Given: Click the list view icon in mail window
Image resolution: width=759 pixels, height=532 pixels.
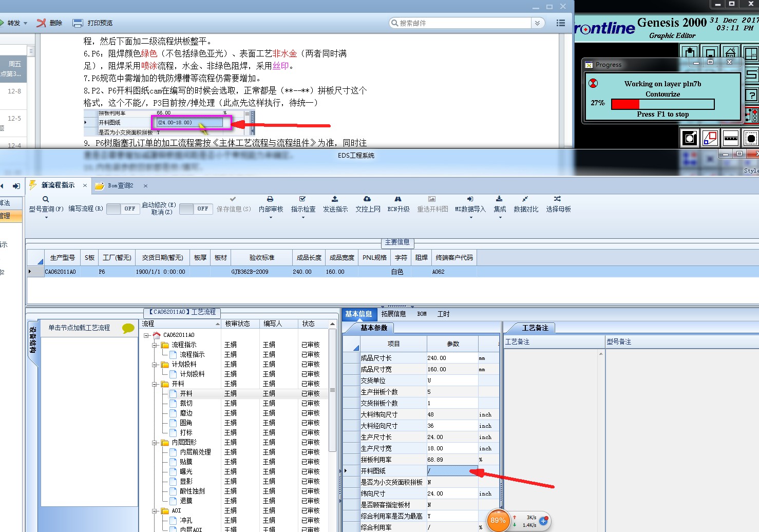Looking at the screenshot, I should coord(561,23).
